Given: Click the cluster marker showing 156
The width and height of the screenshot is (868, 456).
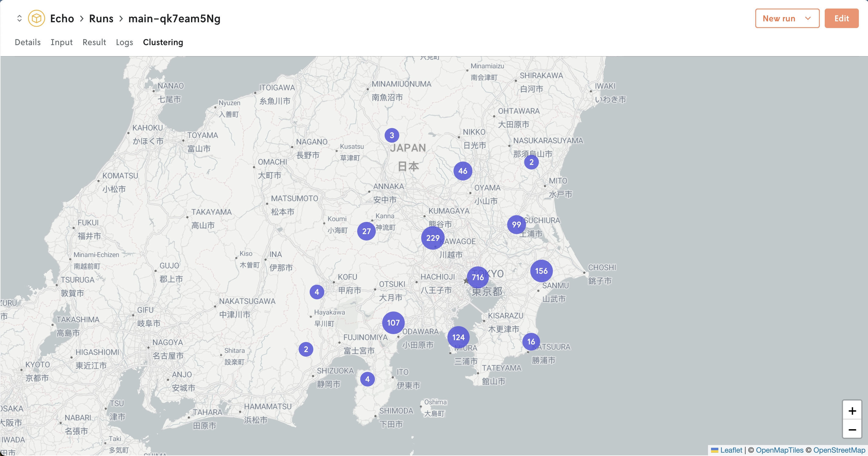Looking at the screenshot, I should click(x=541, y=270).
